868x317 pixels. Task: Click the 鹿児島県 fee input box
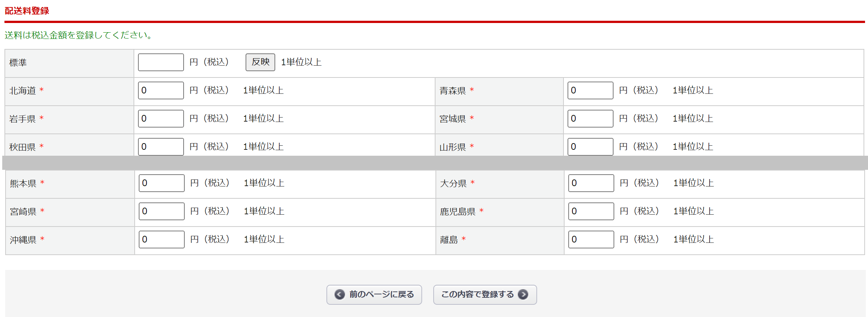tap(591, 211)
